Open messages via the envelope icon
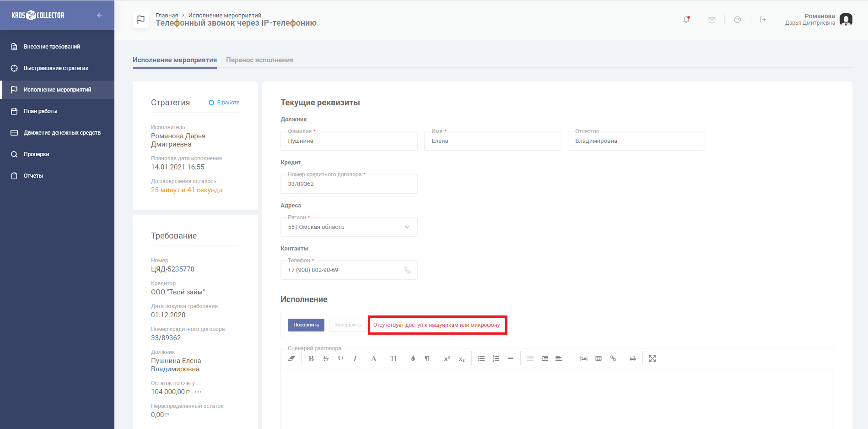 coord(712,20)
